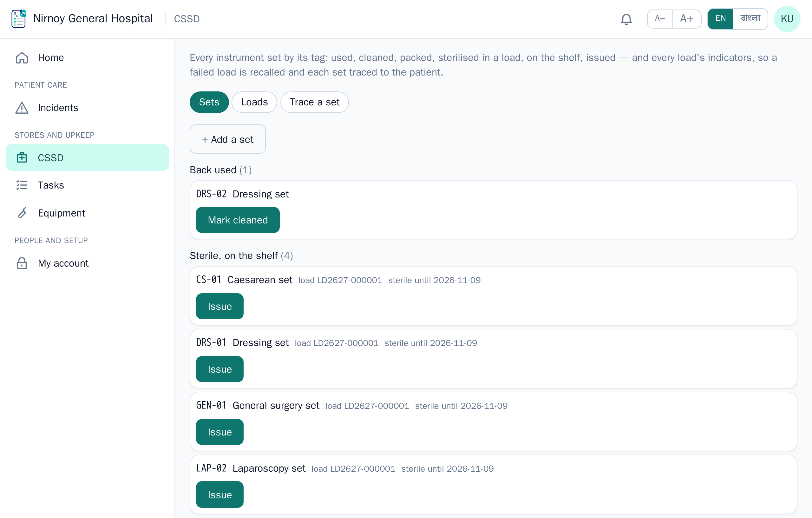Open Incidents from the sidebar

pyautogui.click(x=87, y=108)
